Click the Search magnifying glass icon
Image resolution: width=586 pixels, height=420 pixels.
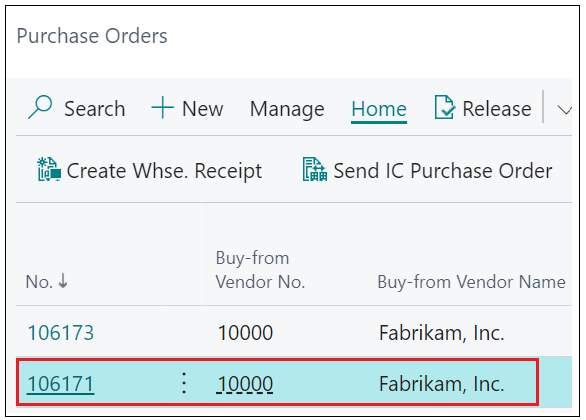coord(40,108)
